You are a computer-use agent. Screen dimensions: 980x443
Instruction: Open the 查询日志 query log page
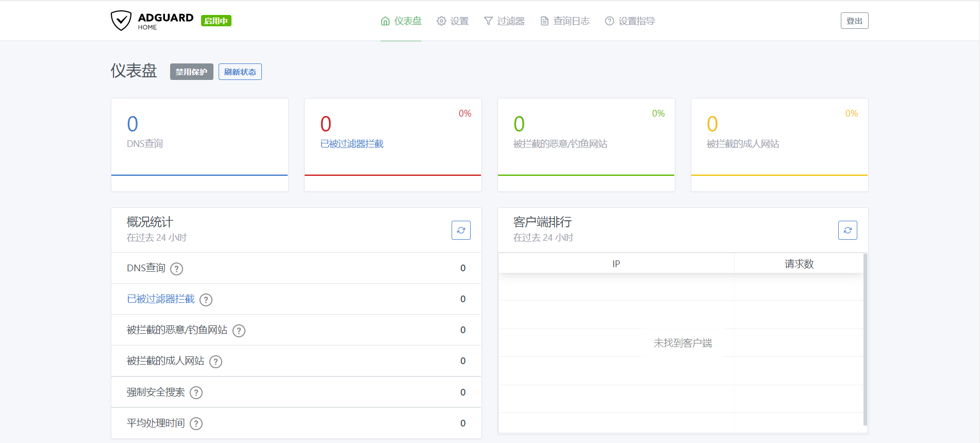coord(565,21)
